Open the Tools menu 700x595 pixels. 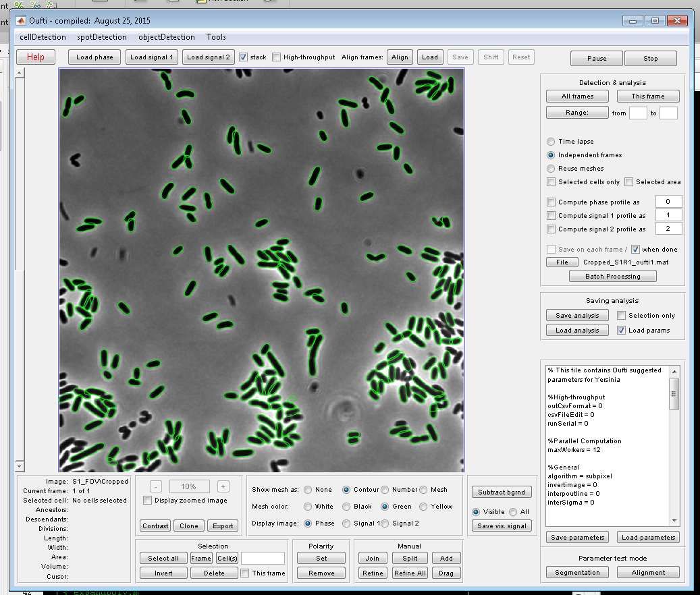click(216, 37)
